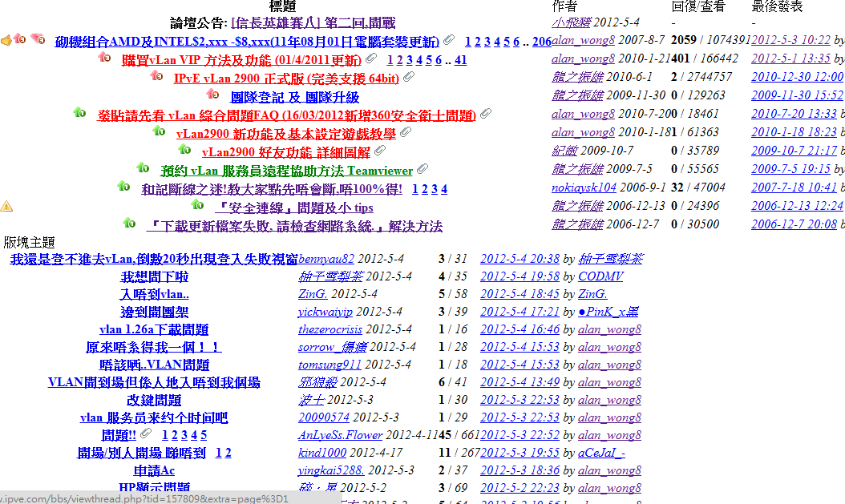Click green pin icon before 和記斷線之迷 thread
845x504 pixels.
124,187
